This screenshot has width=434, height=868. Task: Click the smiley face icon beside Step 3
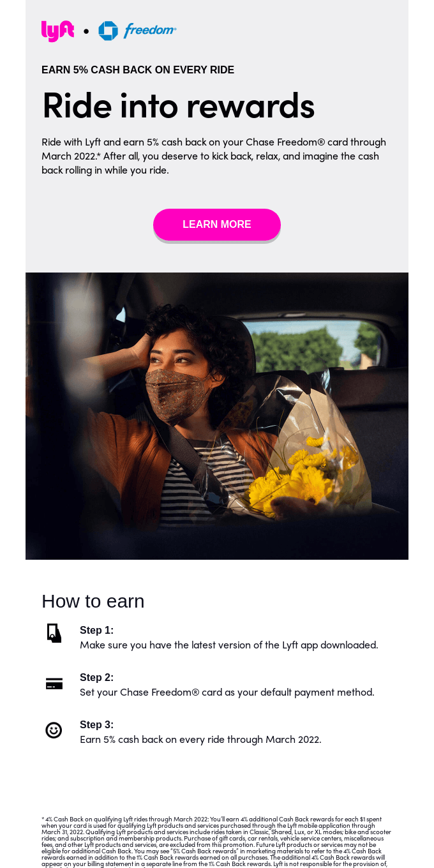(x=54, y=730)
